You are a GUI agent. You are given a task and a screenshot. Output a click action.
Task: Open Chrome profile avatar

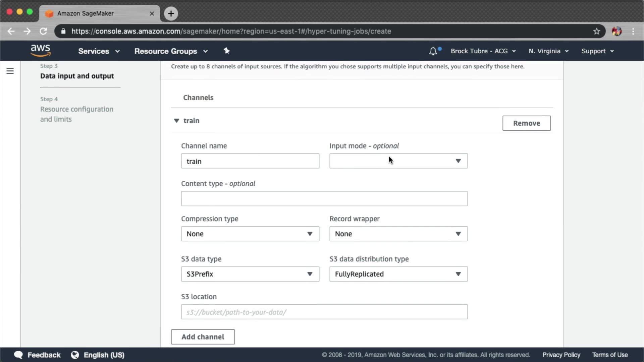616,31
